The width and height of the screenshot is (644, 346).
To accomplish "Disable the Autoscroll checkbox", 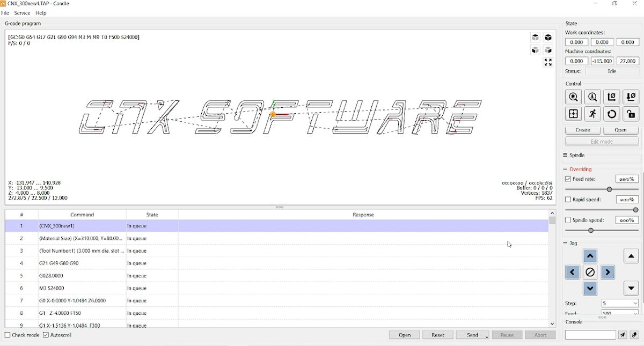I will point(46,335).
